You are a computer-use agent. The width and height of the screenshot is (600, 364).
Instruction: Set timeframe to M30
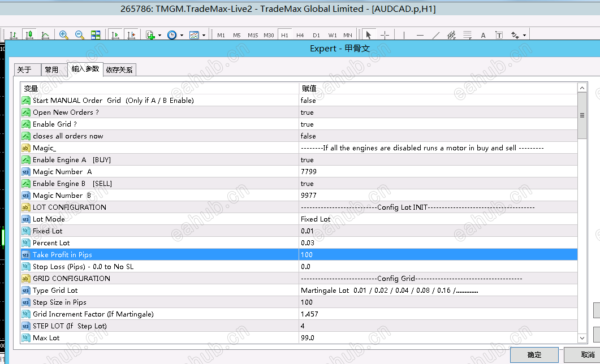(269, 35)
